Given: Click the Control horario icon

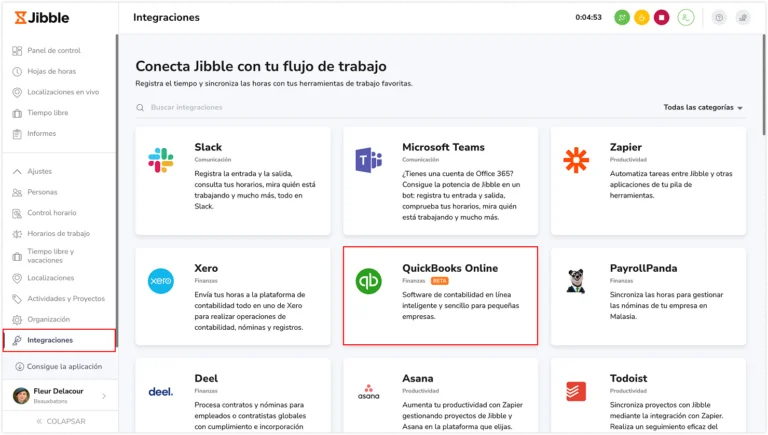Looking at the screenshot, I should [x=17, y=213].
